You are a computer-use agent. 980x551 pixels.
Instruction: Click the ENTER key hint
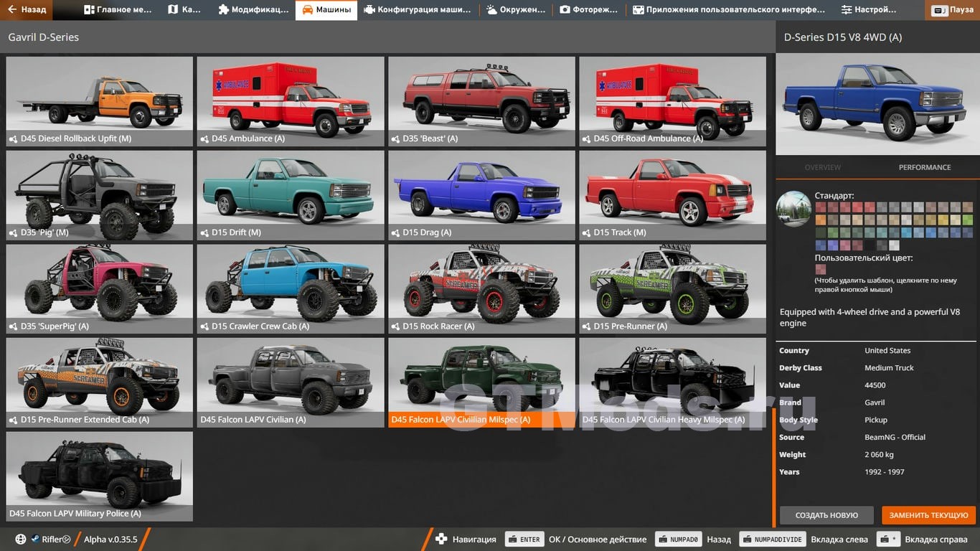(524, 540)
